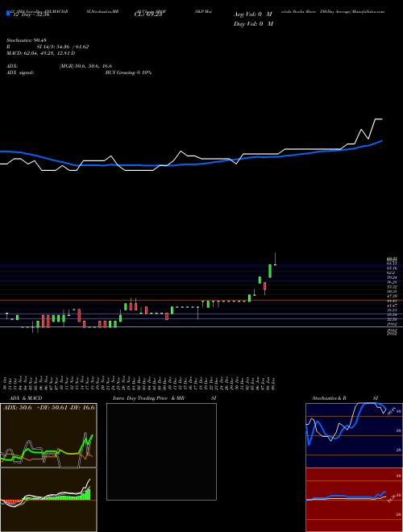Select the '12 Day = 32.36' value
Viewport: 403px width, 532px height.
pos(31,15)
